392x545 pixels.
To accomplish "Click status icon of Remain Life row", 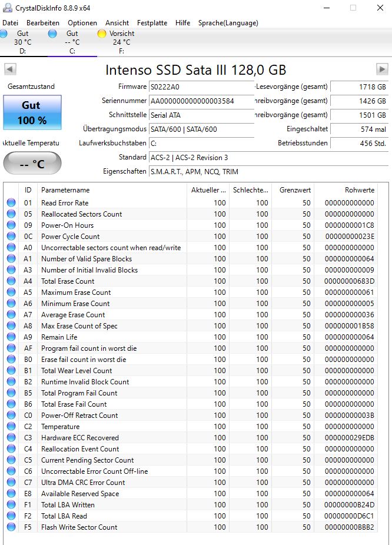I will pos(11,337).
